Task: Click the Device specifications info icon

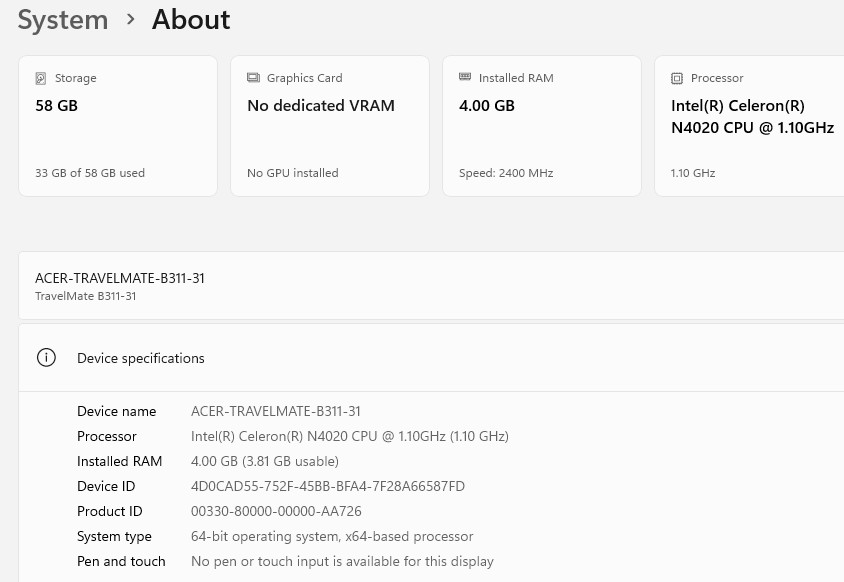Action: pos(46,357)
